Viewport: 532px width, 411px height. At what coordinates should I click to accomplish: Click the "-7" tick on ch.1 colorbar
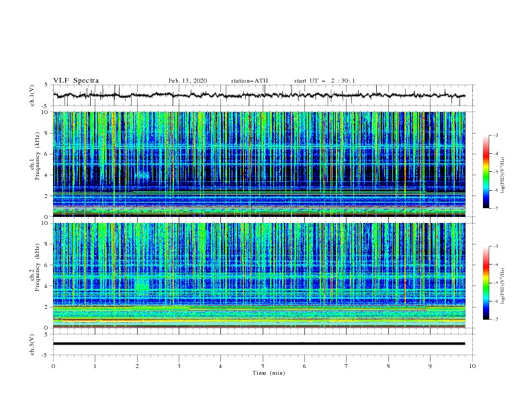tap(495, 208)
